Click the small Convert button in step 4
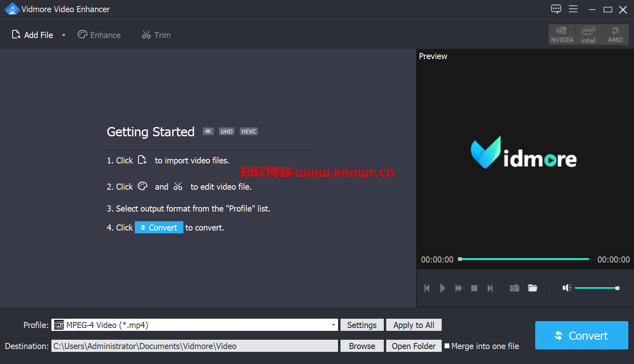This screenshot has height=364, width=634. click(159, 227)
